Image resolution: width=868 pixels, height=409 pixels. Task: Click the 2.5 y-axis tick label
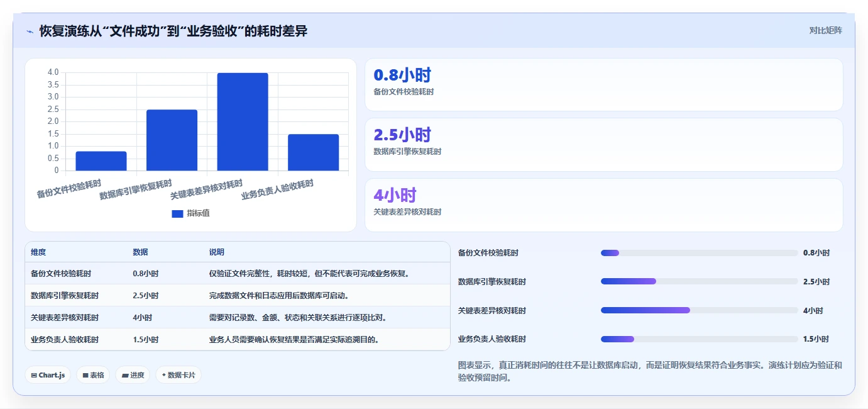(53, 109)
